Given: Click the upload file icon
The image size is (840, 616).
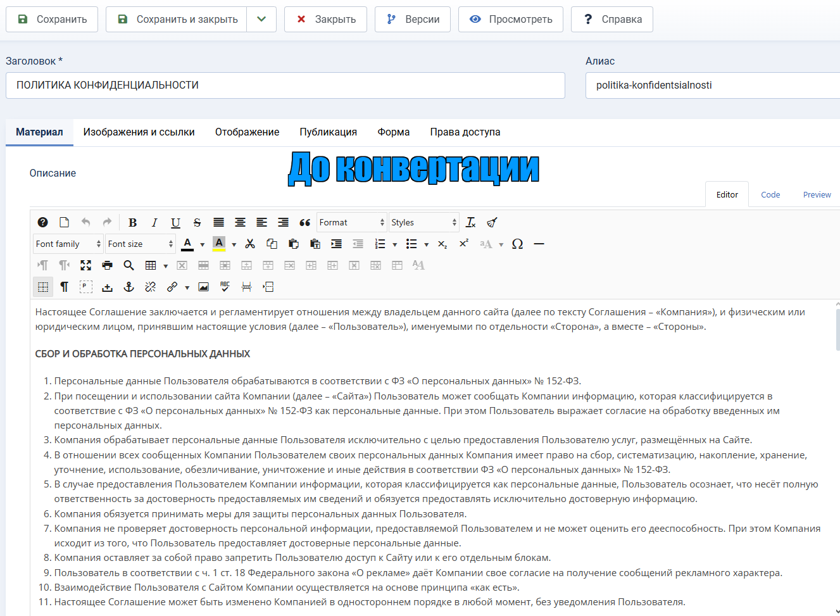Looking at the screenshot, I should pos(108,287).
